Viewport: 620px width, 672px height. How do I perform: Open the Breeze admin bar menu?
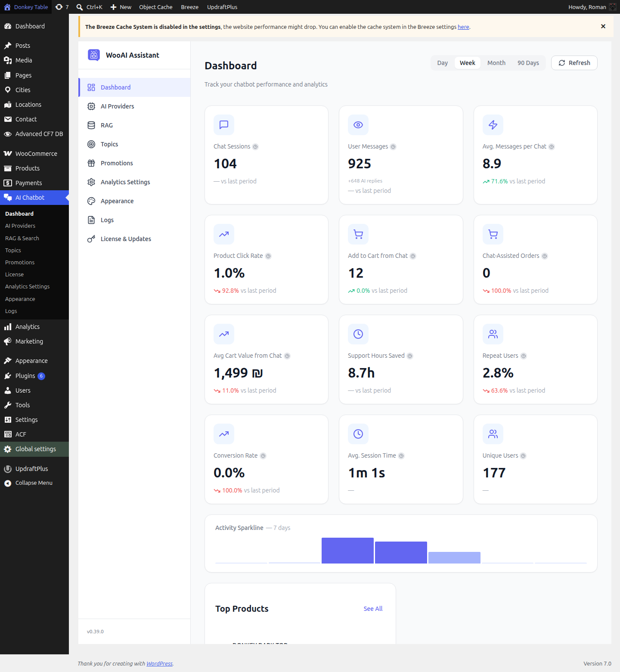coord(190,7)
